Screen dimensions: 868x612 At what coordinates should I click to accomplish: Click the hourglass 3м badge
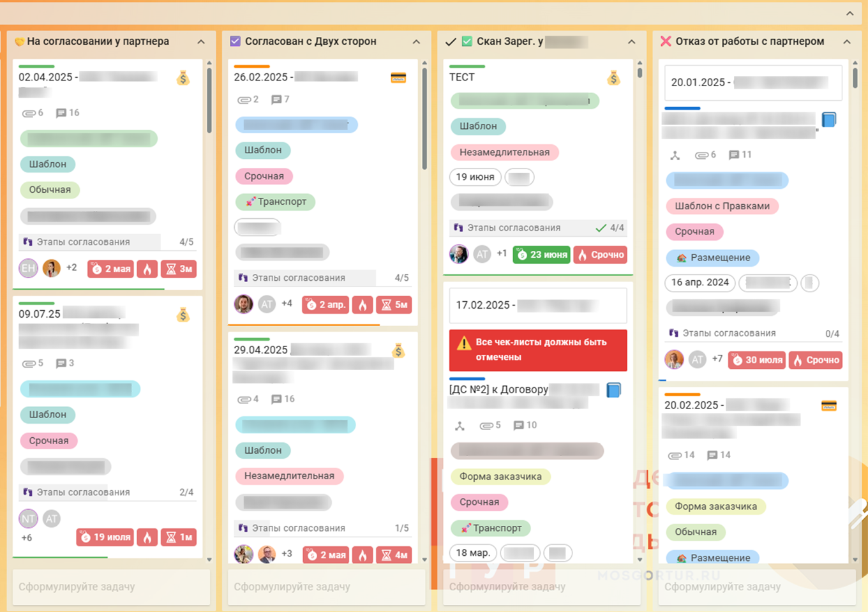pos(179,269)
